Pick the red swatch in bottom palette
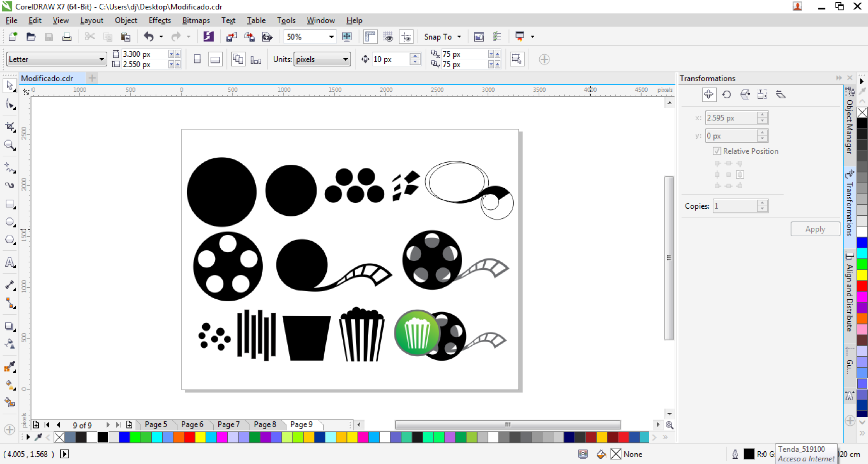Viewport: 868px width, 464px height. click(x=189, y=437)
